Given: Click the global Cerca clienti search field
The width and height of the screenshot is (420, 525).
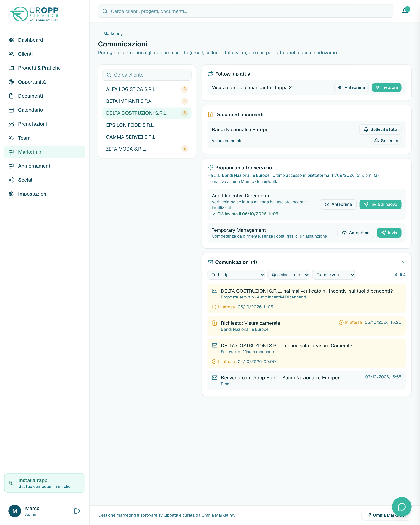Looking at the screenshot, I should click(x=245, y=11).
